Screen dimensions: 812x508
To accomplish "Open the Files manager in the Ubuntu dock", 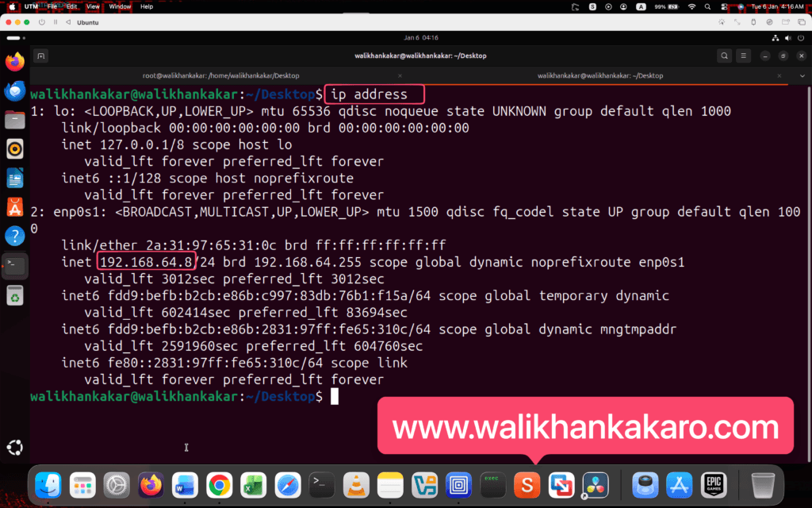I will (x=14, y=120).
